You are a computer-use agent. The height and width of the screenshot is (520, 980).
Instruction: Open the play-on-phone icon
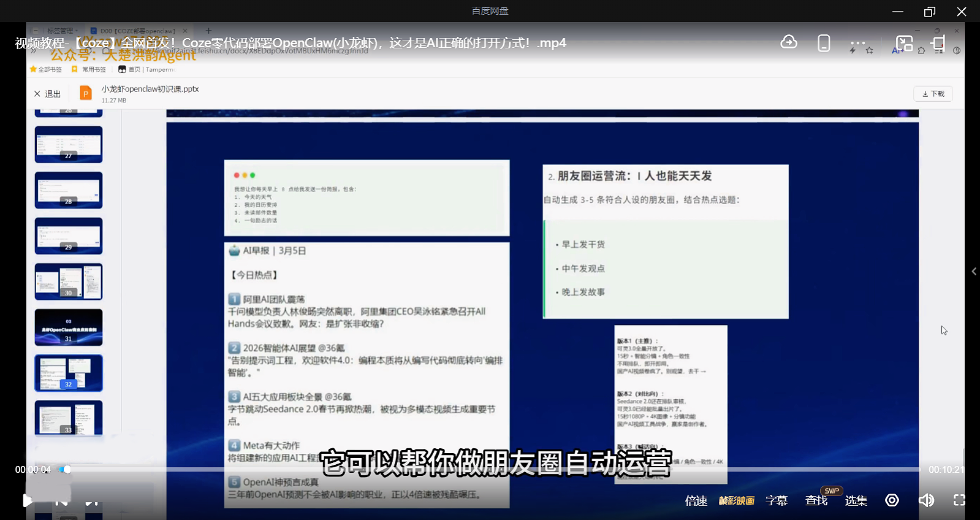point(824,43)
